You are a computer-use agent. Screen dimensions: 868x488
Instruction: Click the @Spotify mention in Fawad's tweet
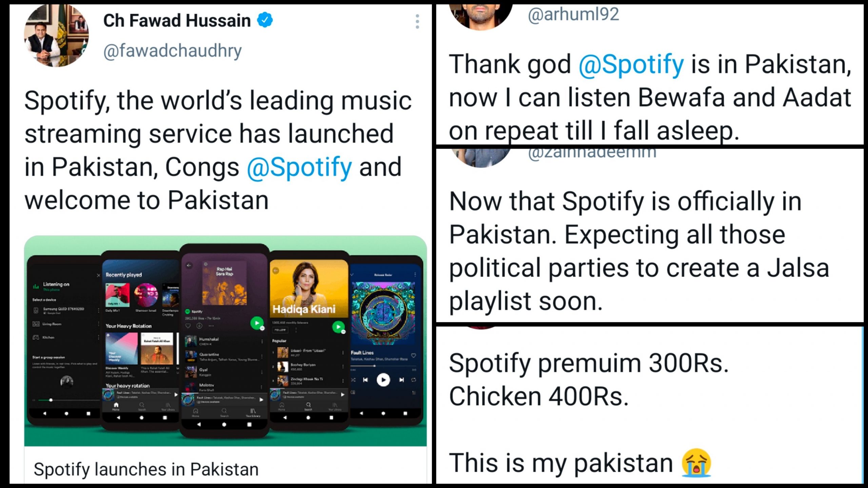click(x=299, y=167)
